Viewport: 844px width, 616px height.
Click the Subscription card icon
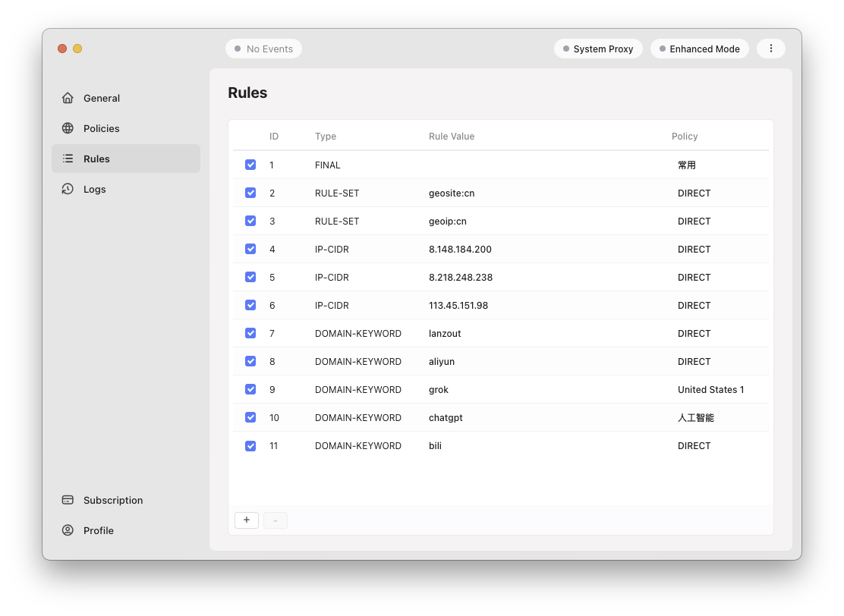68,500
